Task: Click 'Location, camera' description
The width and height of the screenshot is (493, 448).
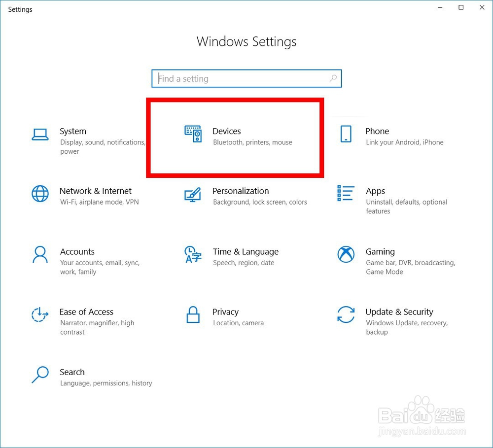Action: (238, 323)
